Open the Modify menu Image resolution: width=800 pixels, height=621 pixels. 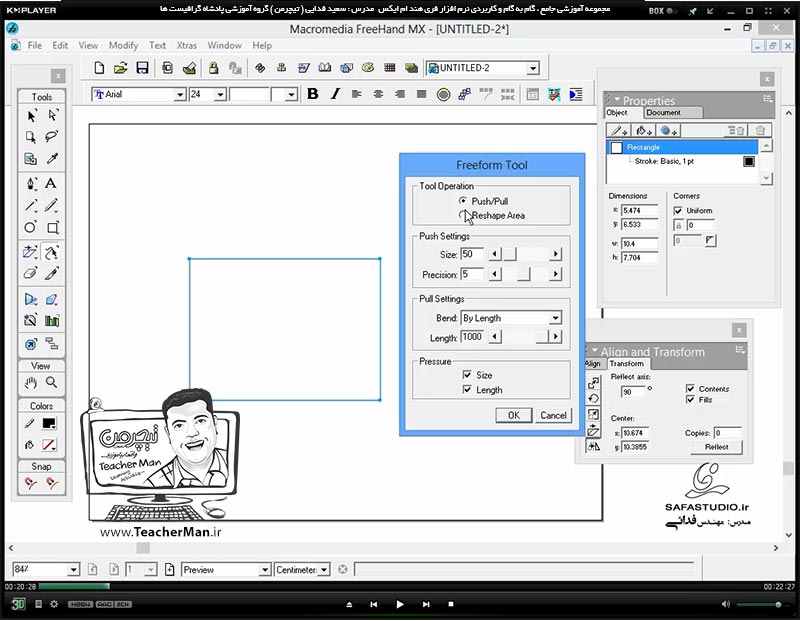pos(123,45)
